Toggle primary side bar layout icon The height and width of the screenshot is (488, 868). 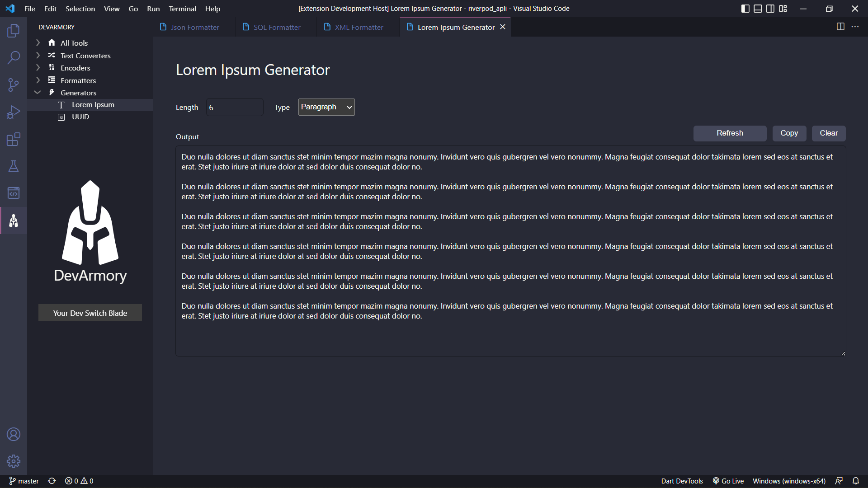[745, 9]
